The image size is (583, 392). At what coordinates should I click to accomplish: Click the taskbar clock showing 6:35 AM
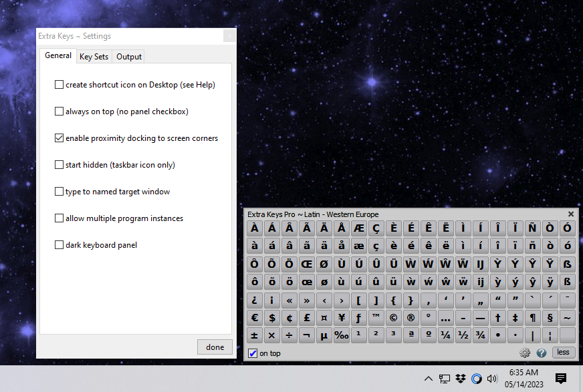click(x=523, y=378)
